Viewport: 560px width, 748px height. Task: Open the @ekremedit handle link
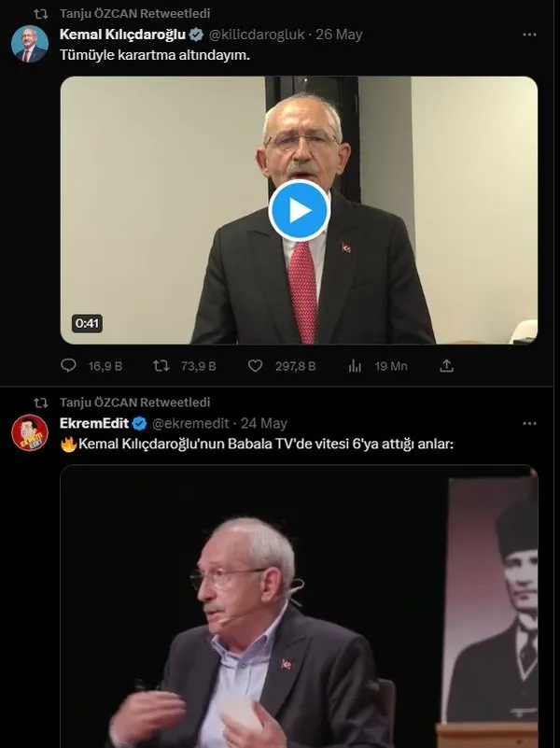(189, 423)
